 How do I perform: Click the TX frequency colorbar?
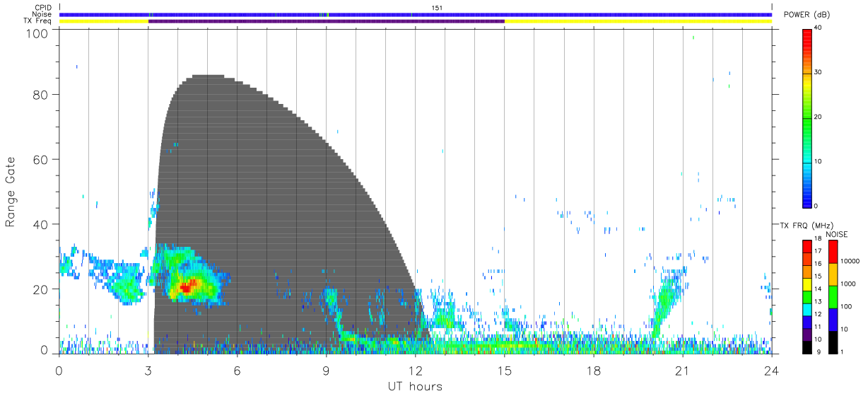click(807, 297)
